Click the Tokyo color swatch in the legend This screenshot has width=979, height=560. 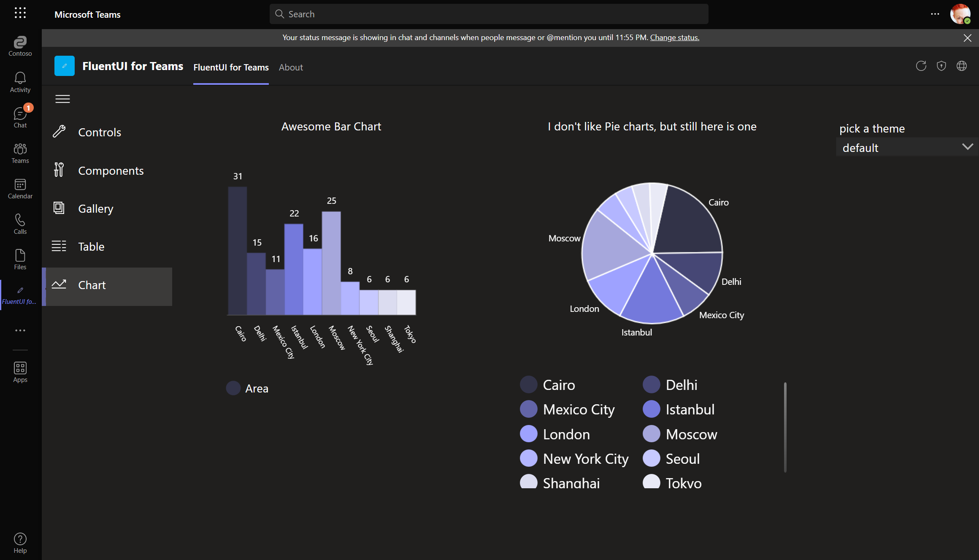(x=651, y=482)
